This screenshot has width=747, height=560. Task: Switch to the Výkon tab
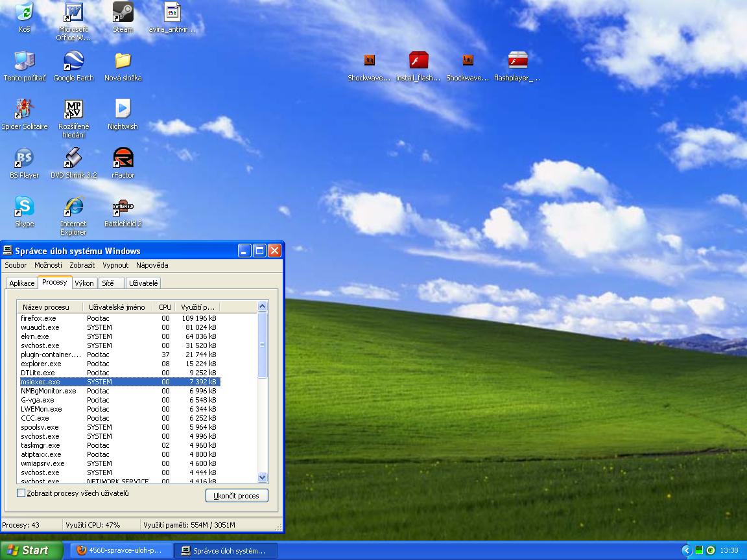84,283
